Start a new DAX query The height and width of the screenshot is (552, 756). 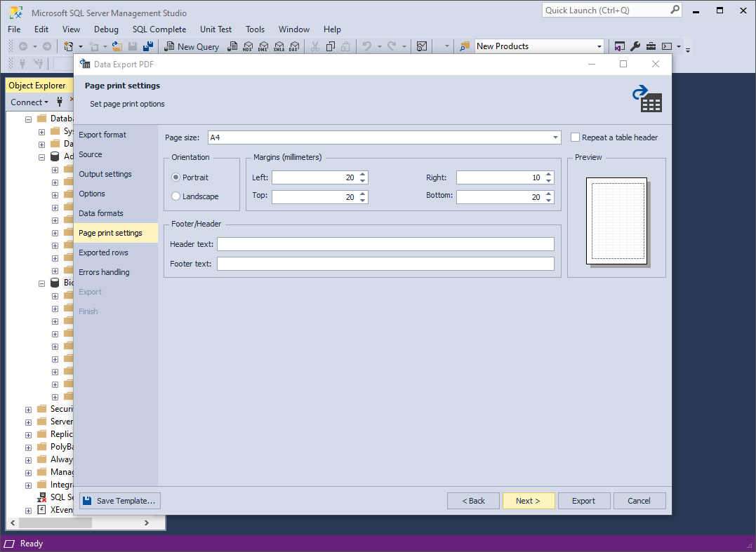click(x=294, y=46)
